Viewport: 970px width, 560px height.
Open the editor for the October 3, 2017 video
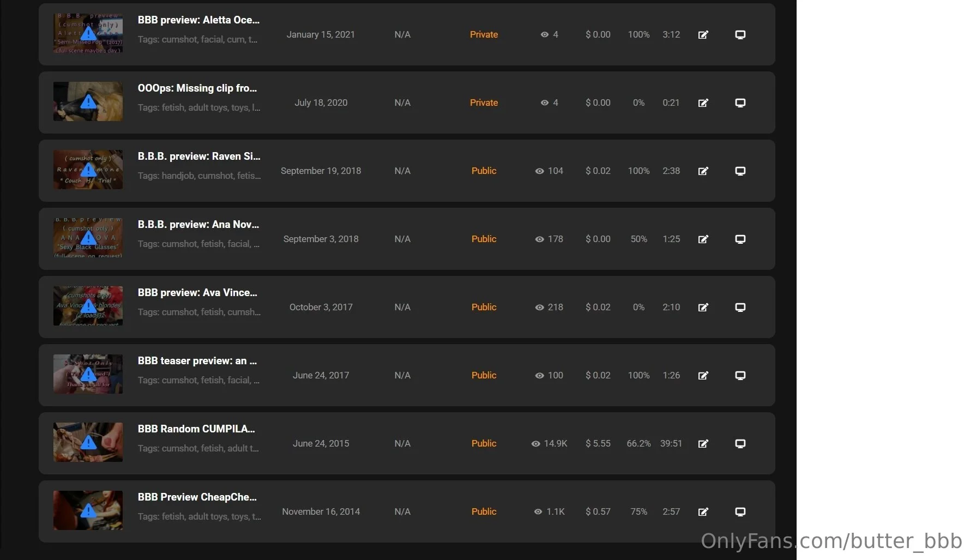point(703,308)
